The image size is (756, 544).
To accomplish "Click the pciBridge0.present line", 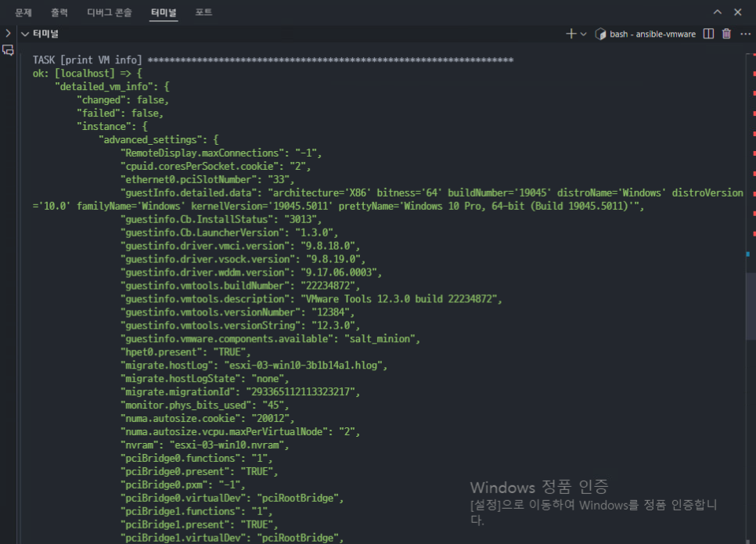I will tap(199, 471).
